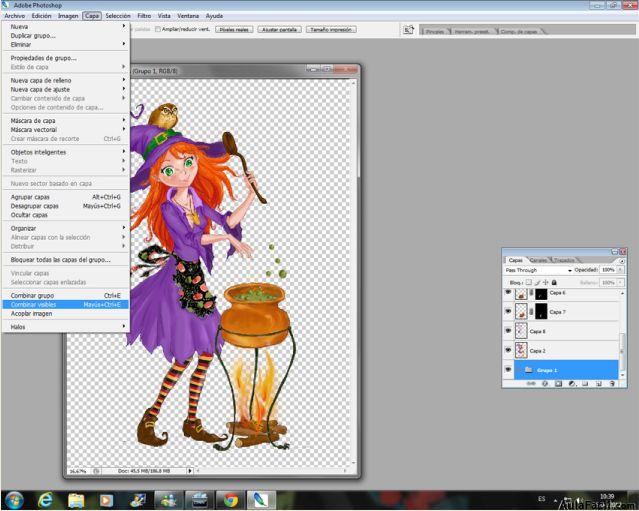
Task: Open Google Chrome from the taskbar
Action: click(231, 500)
